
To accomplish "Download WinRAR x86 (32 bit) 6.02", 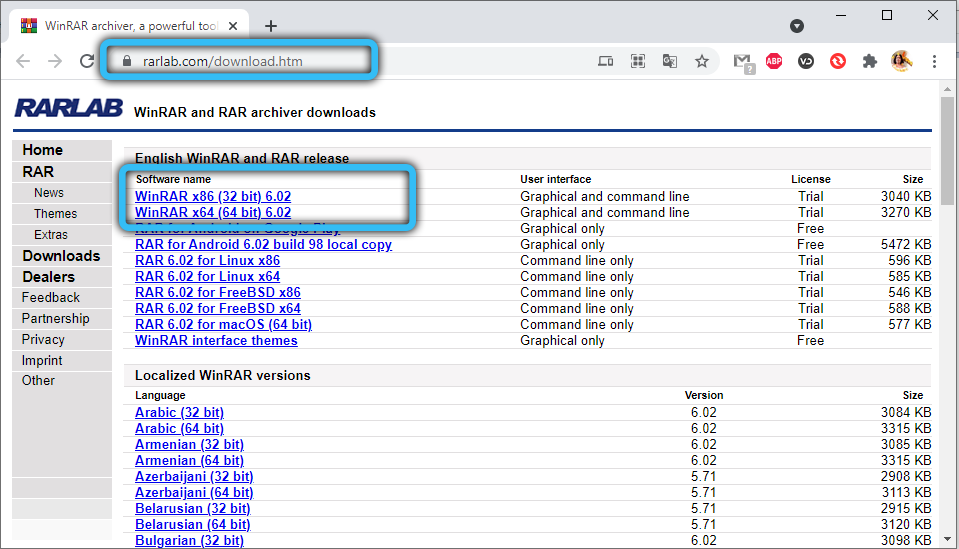I will (213, 197).
